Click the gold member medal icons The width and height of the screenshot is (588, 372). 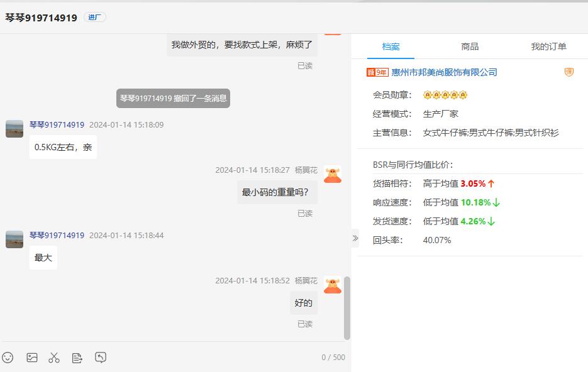(445, 96)
